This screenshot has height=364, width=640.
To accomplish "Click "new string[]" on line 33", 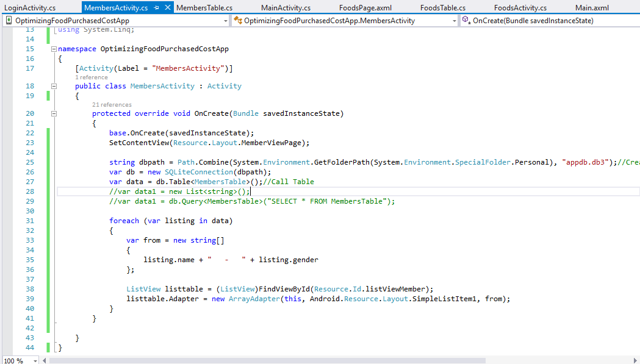I will pyautogui.click(x=199, y=240).
